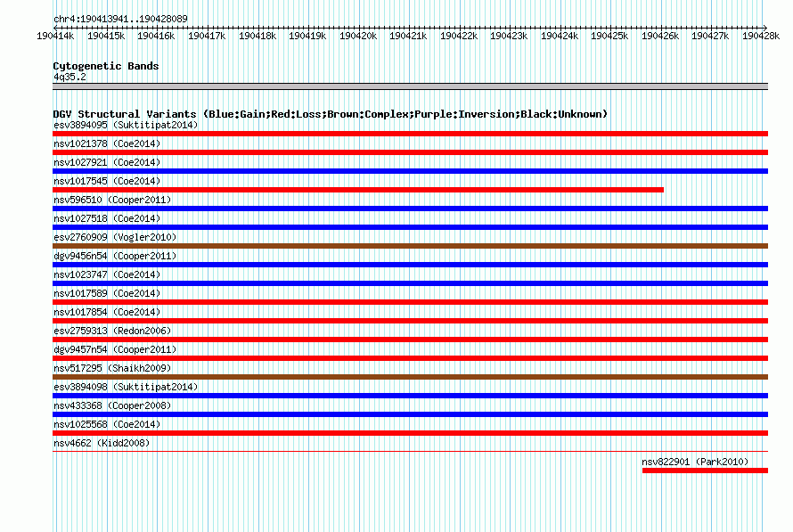Open nsv596510 (Cooper2011) entry
Image resolution: width=793 pixels, height=532 pixels.
click(112, 200)
